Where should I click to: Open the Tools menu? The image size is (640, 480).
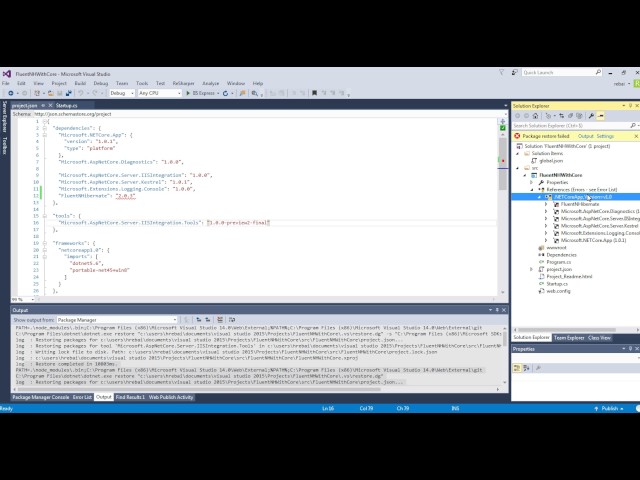tap(142, 83)
